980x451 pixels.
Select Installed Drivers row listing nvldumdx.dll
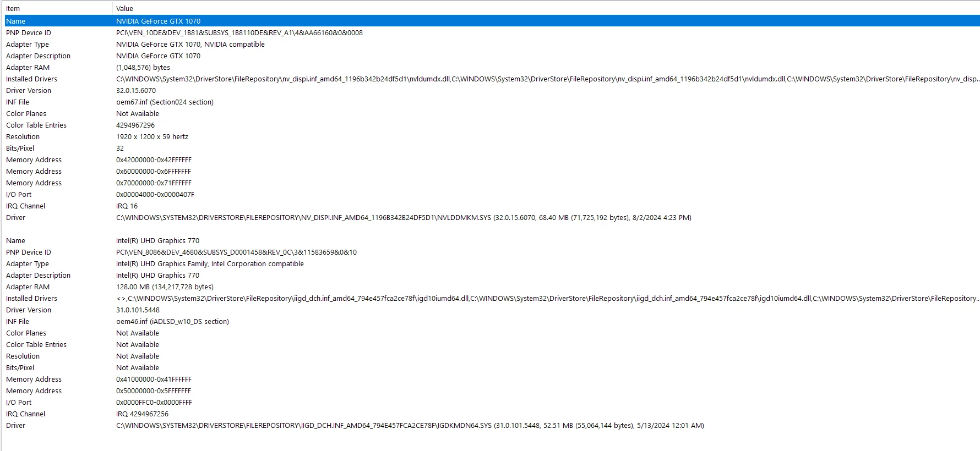point(492,79)
